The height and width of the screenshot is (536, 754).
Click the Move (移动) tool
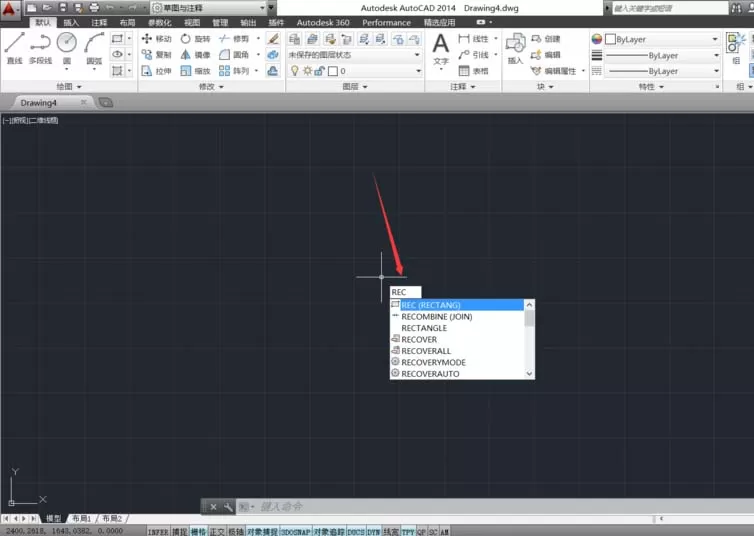coord(156,38)
